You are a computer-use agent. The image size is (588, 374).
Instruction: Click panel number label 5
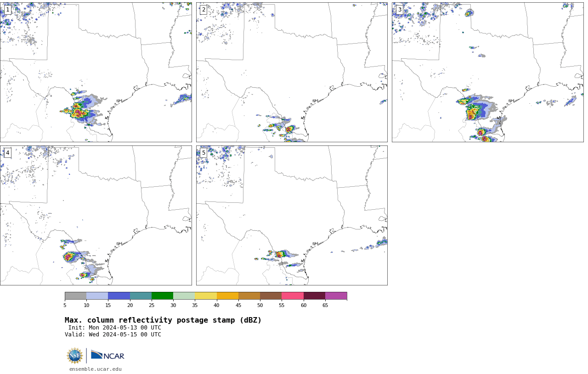pos(204,153)
